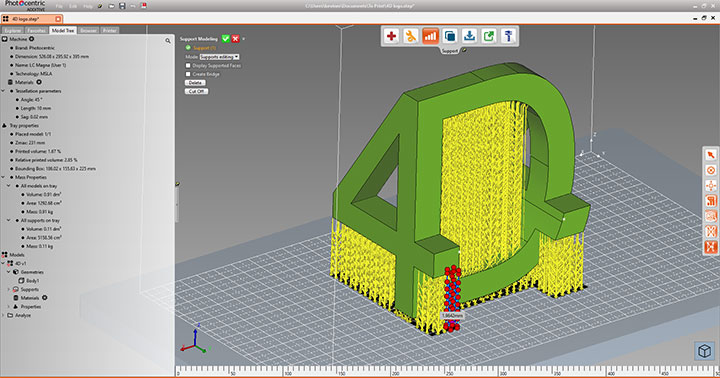The width and height of the screenshot is (720, 378).
Task: Switch to the Browser tab
Action: [88, 30]
